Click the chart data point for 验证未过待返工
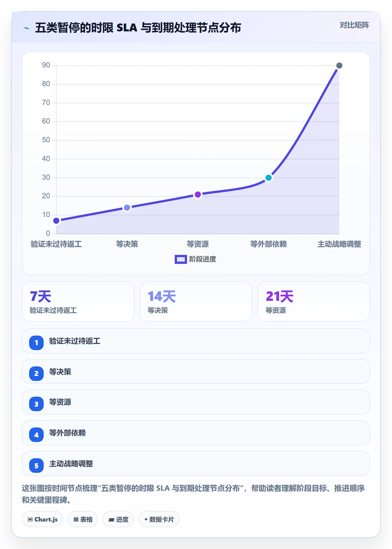 coord(56,221)
